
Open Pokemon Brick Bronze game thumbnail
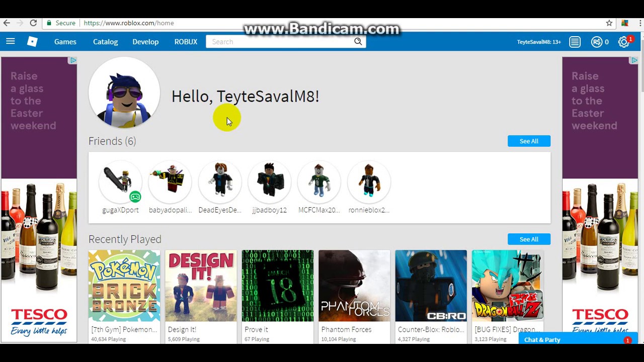click(x=124, y=286)
